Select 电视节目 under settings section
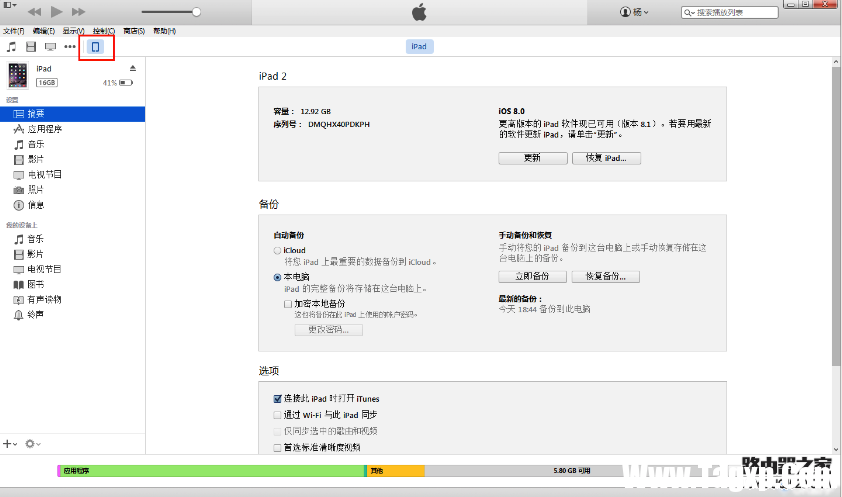 click(72, 174)
